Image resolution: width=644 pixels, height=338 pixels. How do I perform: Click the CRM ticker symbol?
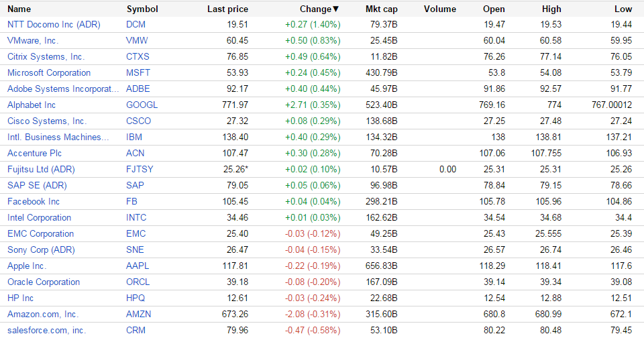pyautogui.click(x=136, y=330)
